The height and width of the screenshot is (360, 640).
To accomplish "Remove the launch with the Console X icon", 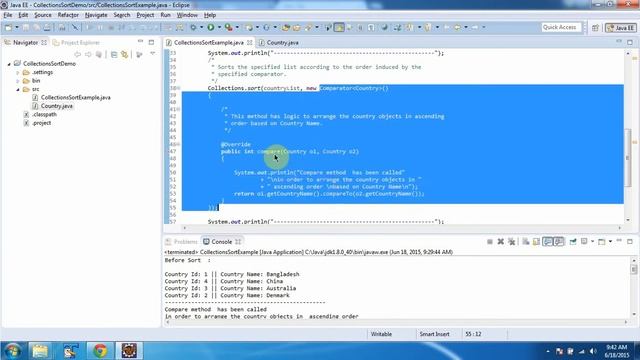I will pos(500,242).
